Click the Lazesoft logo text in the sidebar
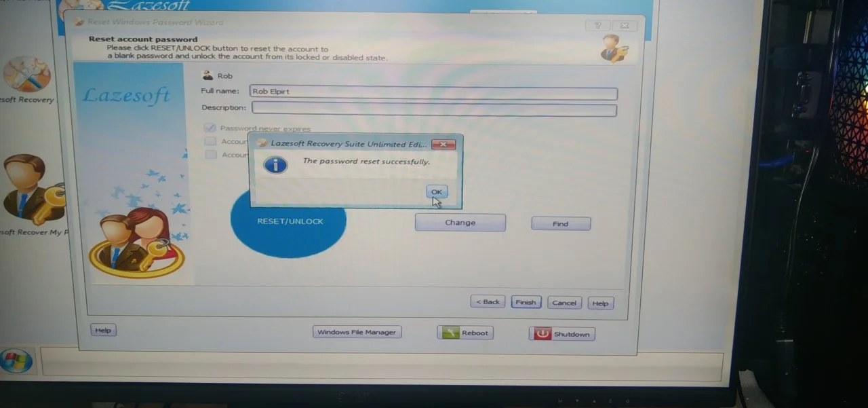The width and height of the screenshot is (868, 408). 126,96
